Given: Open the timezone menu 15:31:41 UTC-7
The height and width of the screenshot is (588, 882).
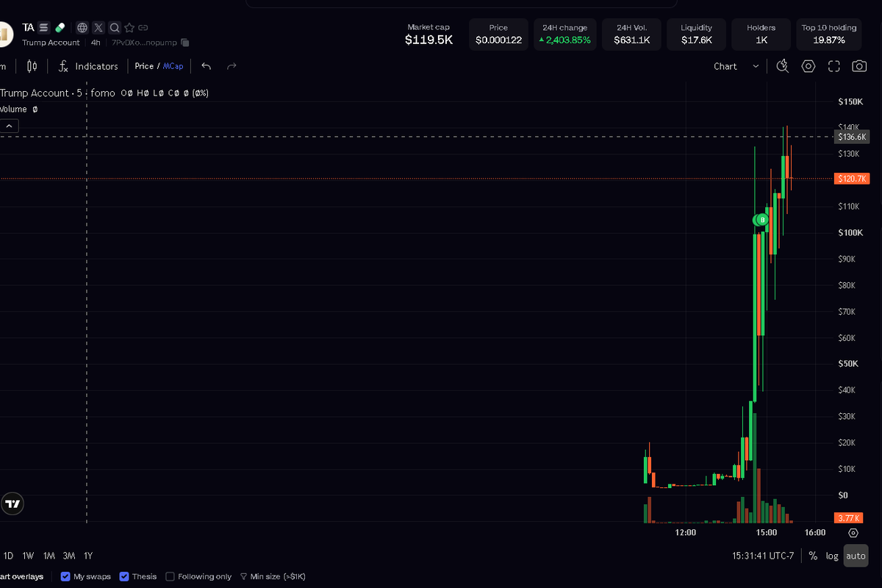Looking at the screenshot, I should coord(763,556).
